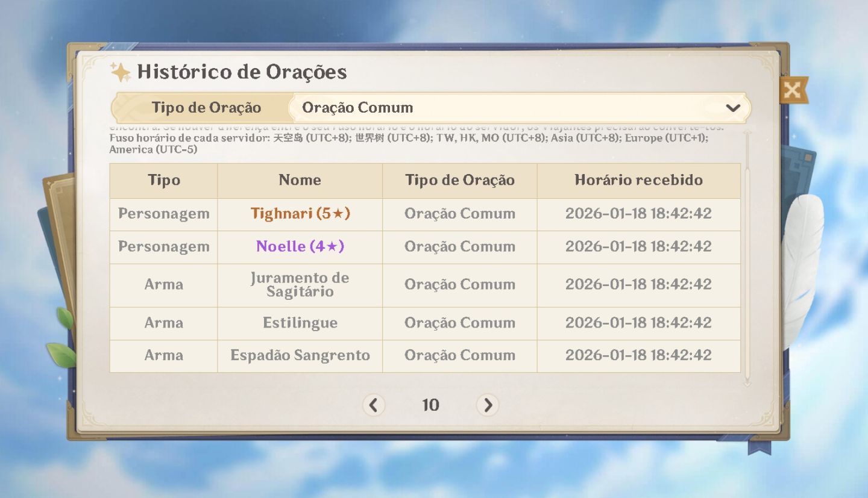This screenshot has width=868, height=498.
Task: Click the timestamp in the Estilingue row
Action: tap(639, 323)
